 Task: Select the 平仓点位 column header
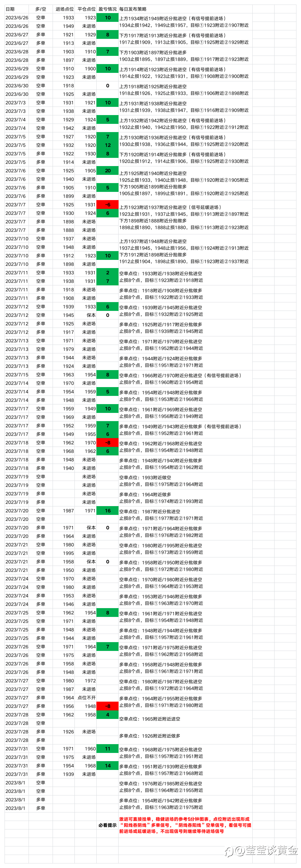pyautogui.click(x=86, y=9)
